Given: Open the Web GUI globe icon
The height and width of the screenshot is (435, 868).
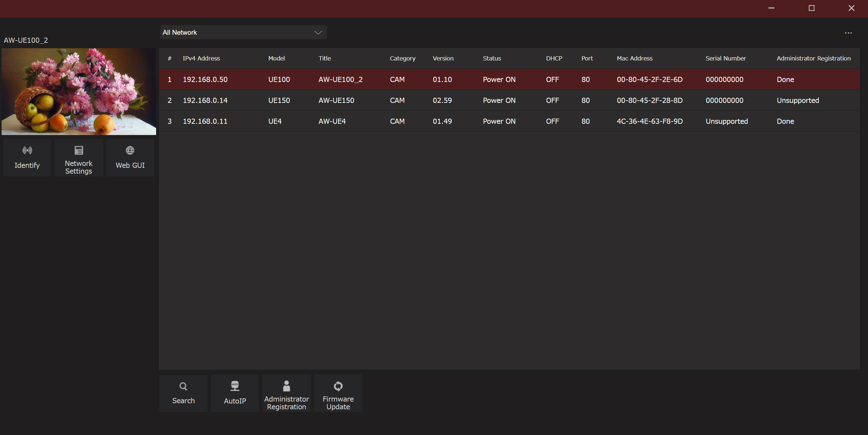Looking at the screenshot, I should [x=130, y=150].
